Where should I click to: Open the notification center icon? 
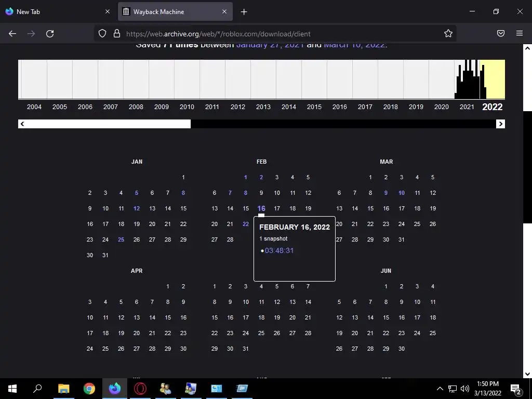(x=516, y=389)
